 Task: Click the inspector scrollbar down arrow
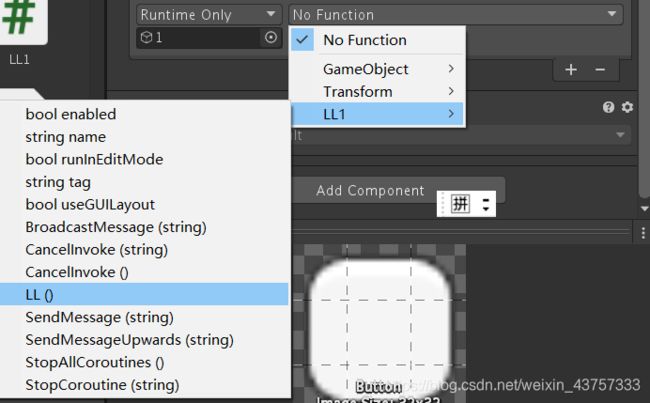click(x=644, y=209)
